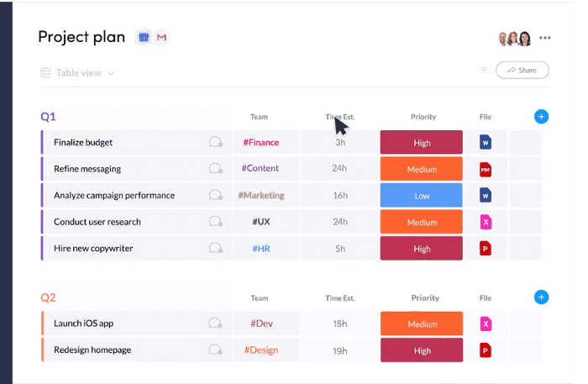The height and width of the screenshot is (384, 588).
Task: Open the file attached to Launch iOS app
Action: pyautogui.click(x=486, y=324)
